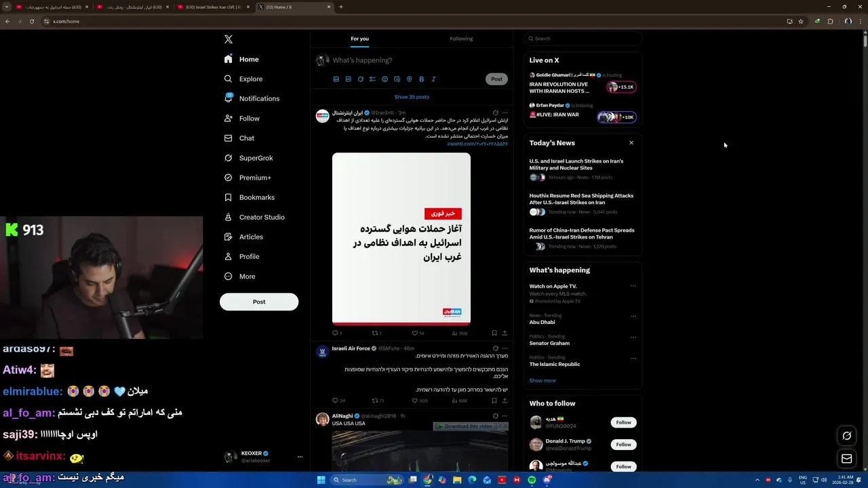Image resolution: width=868 pixels, height=488 pixels.
Task: Open more options on AliNaghi post
Action: pos(505,416)
